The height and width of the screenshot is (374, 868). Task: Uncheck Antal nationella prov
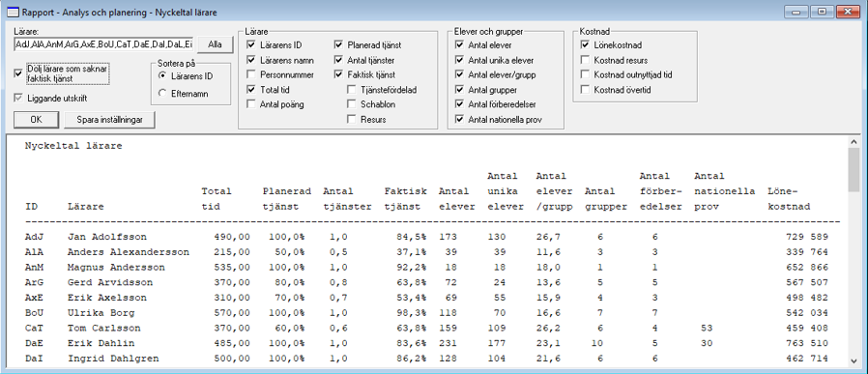coord(459,119)
